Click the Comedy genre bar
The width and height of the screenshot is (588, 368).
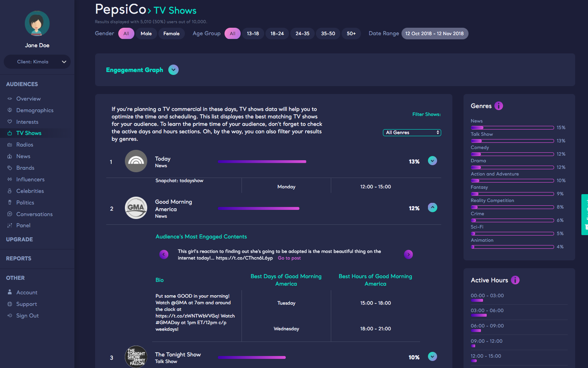click(x=512, y=154)
